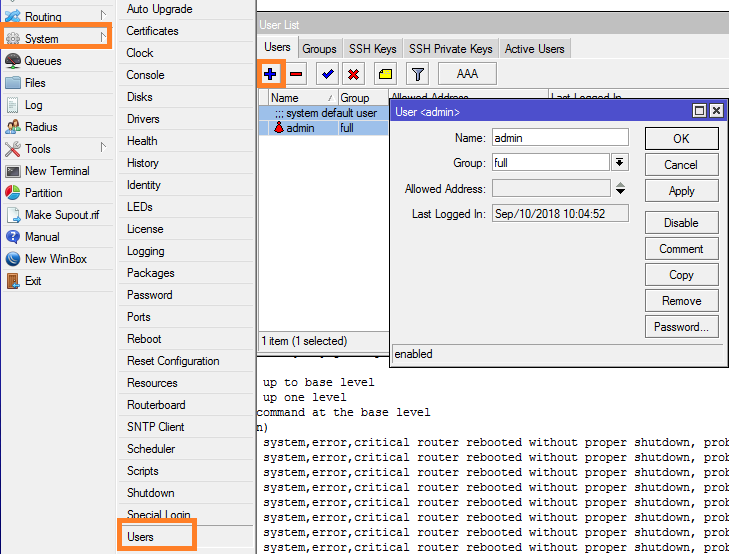Click the Exit door icon
This screenshot has width=729, height=554.
[x=13, y=281]
